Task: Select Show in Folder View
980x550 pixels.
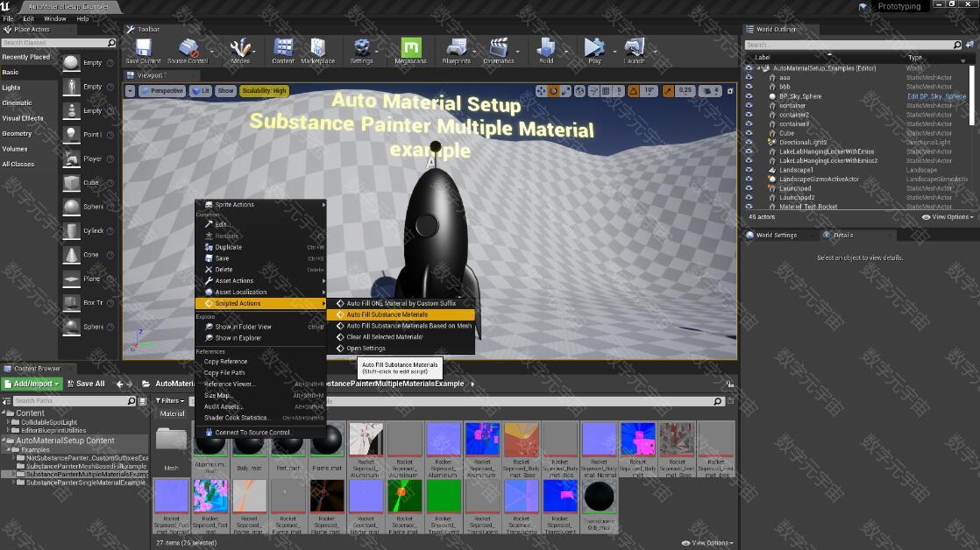Action: [x=260, y=328]
